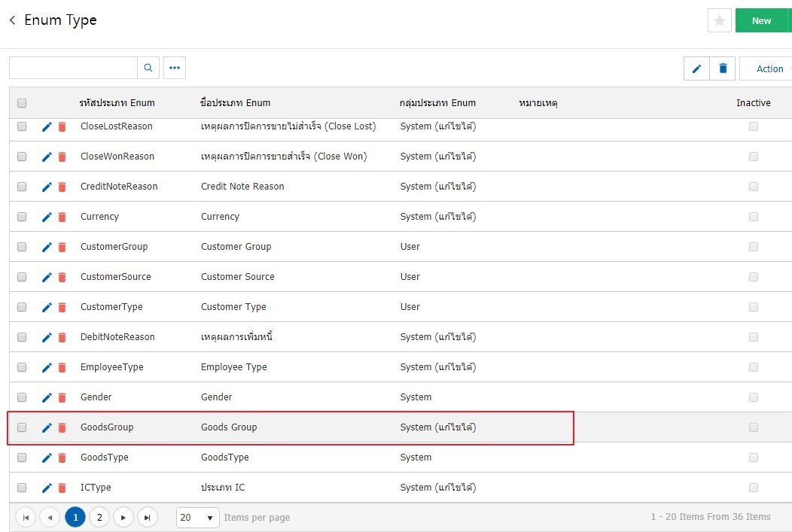Edit the CloseLostReason row

[47, 126]
